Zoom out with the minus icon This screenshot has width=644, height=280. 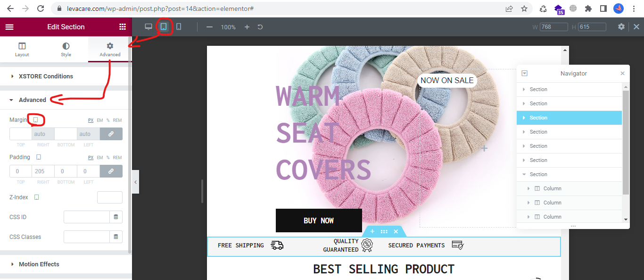click(x=210, y=27)
